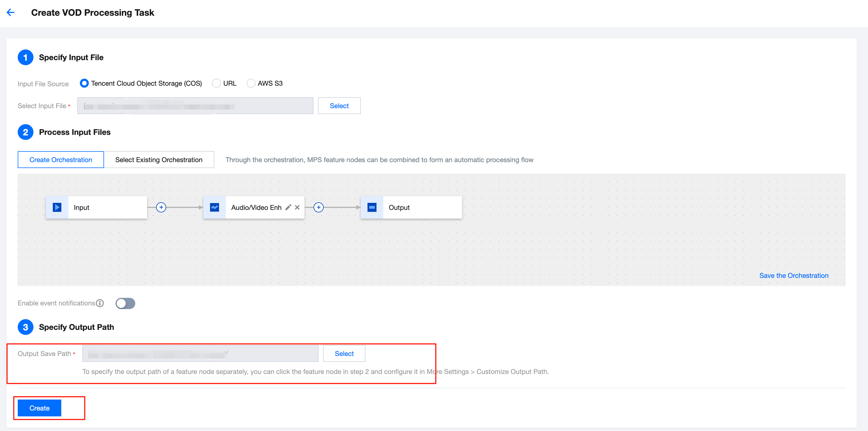This screenshot has width=868, height=431.
Task: Toggle Enable event notifications switch
Action: click(x=125, y=303)
